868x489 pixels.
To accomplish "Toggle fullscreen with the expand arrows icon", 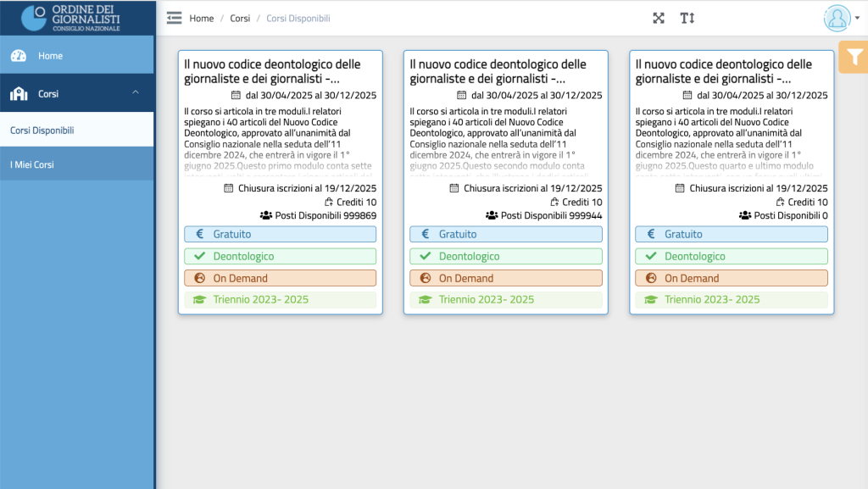I will pos(659,18).
